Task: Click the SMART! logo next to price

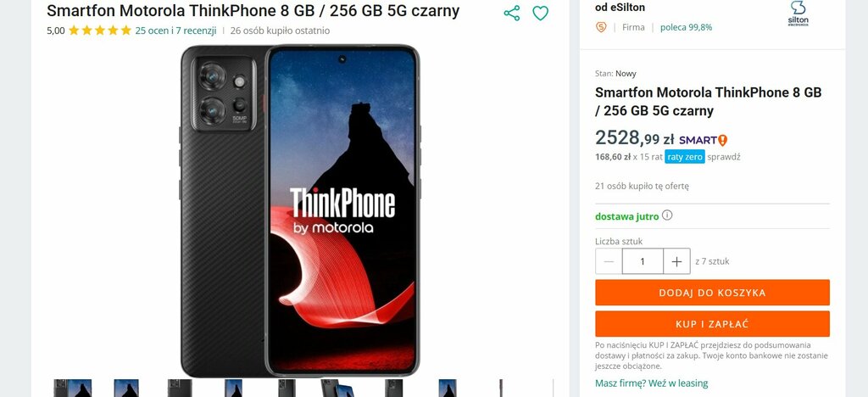Action: 703,140
